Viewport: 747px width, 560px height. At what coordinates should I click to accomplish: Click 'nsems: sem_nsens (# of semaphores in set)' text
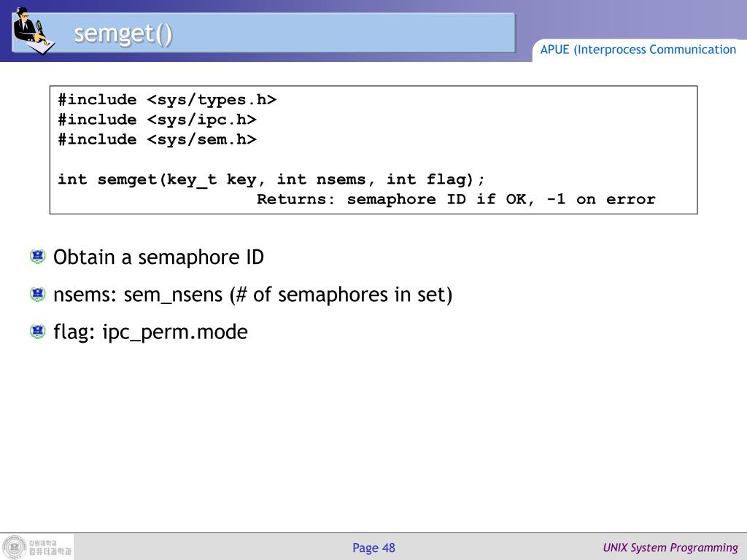click(x=253, y=295)
